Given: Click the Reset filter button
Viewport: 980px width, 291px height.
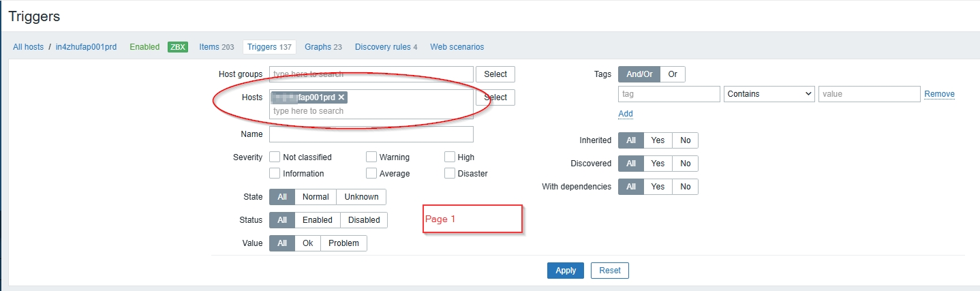Looking at the screenshot, I should tap(609, 271).
